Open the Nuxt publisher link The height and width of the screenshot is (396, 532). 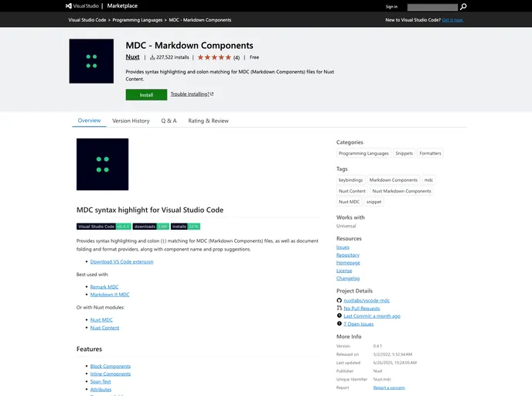pyautogui.click(x=132, y=57)
